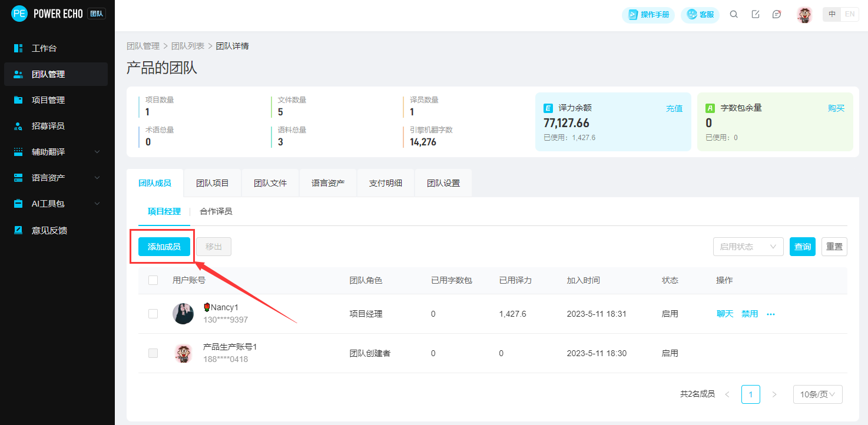Expand 辅助翻译 sidebar menu
The height and width of the screenshot is (425, 868).
pos(56,152)
